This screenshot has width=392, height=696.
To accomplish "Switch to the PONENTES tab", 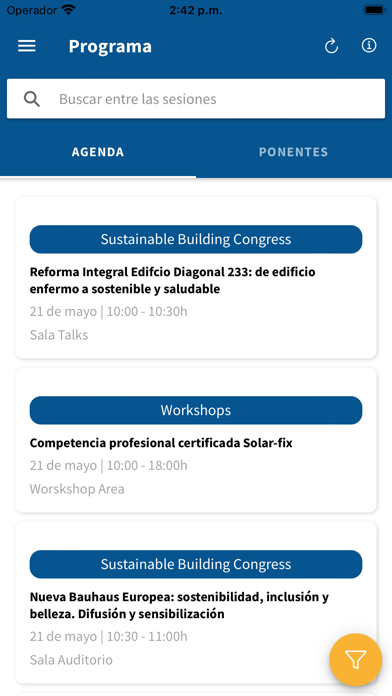I will coord(293,152).
